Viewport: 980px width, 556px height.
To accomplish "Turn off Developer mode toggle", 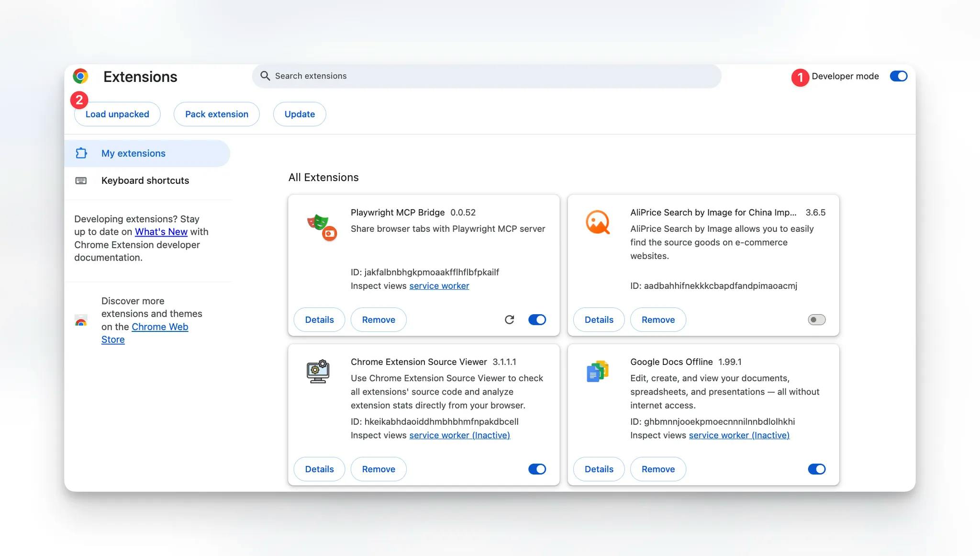I will tap(898, 76).
